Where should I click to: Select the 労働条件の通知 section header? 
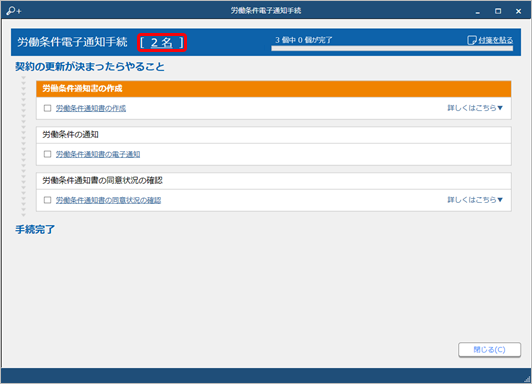click(274, 135)
